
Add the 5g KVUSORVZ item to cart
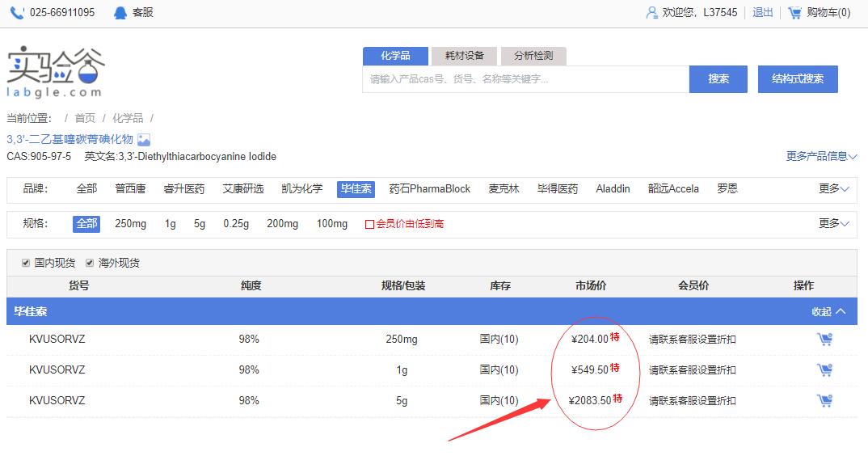click(x=824, y=400)
